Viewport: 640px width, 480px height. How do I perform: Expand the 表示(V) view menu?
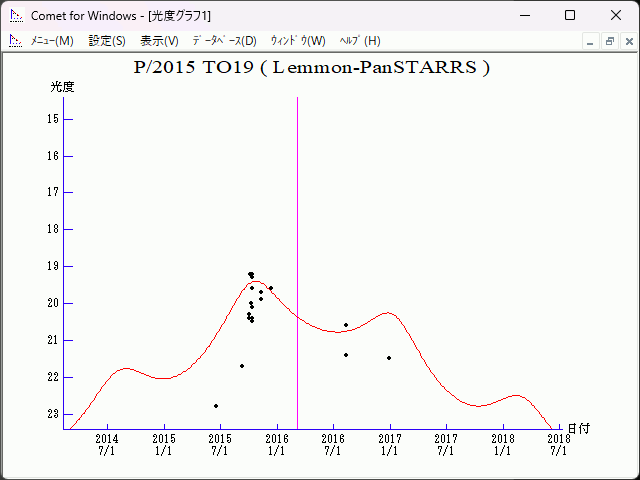point(159,41)
